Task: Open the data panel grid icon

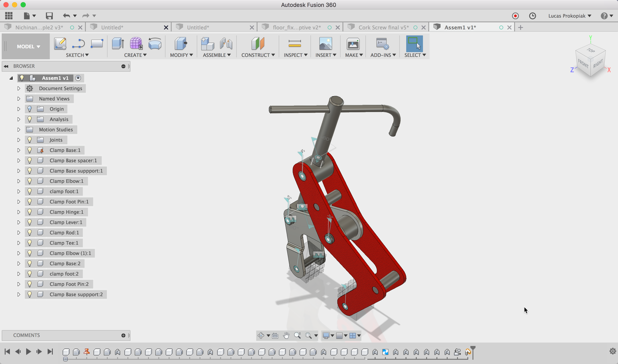Action: (x=9, y=16)
